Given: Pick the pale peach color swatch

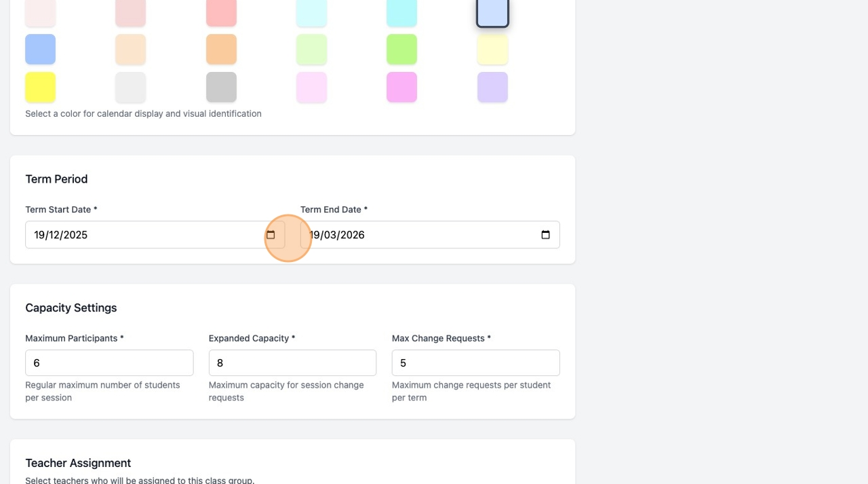Looking at the screenshot, I should pos(131,50).
